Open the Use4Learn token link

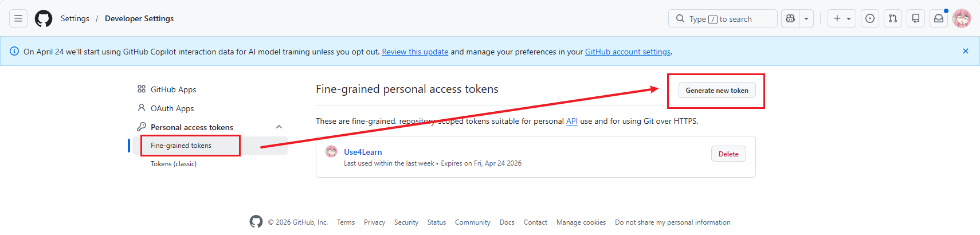click(x=363, y=152)
